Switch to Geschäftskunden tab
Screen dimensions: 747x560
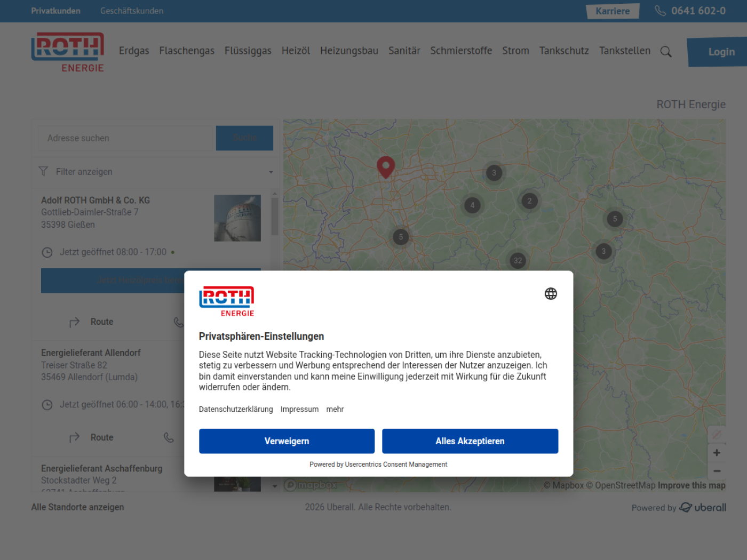[132, 11]
